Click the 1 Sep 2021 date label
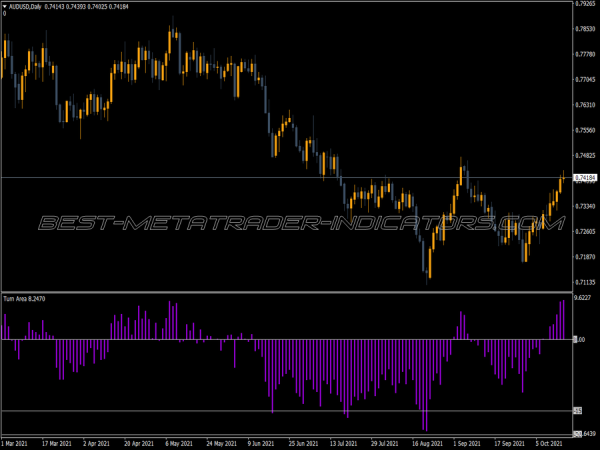Screen dimensions: 600x450 (x=466, y=444)
